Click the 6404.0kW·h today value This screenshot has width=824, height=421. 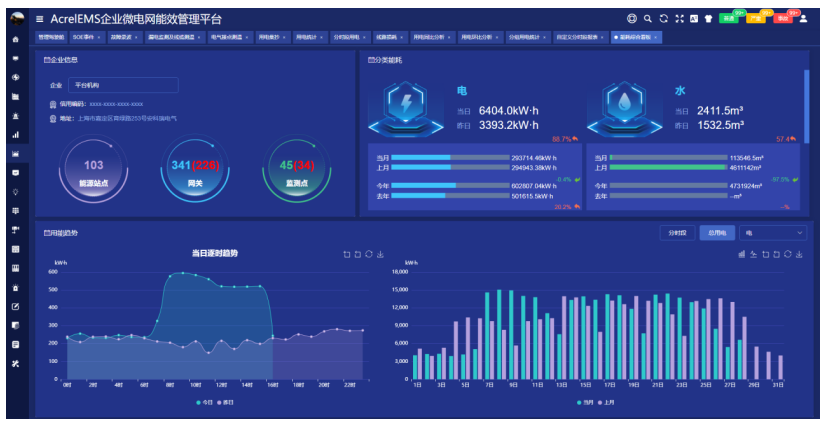508,111
